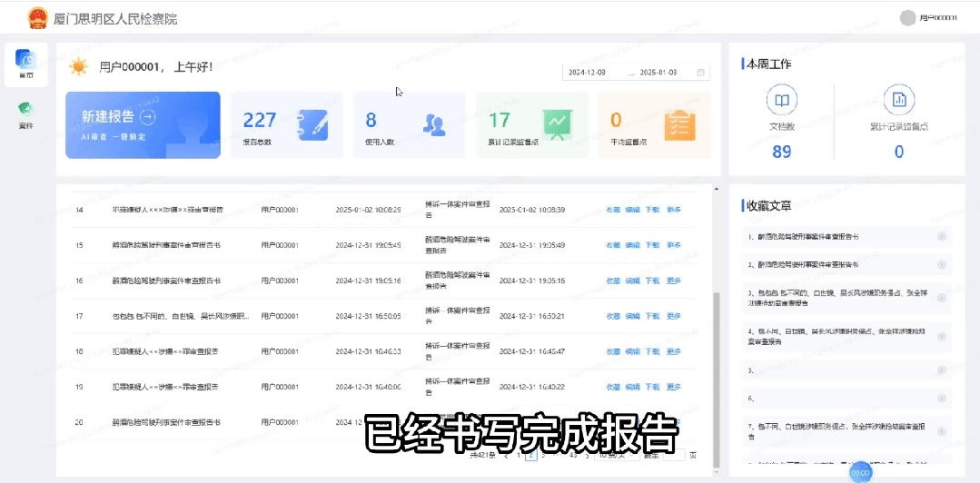This screenshot has height=483, width=980.
Task: Click the calendar icon in date range picker
Action: tap(700, 73)
